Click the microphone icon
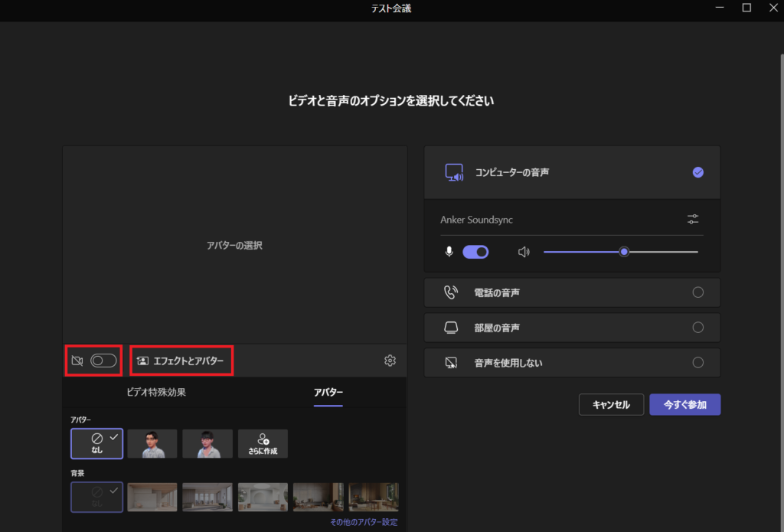 pos(449,252)
